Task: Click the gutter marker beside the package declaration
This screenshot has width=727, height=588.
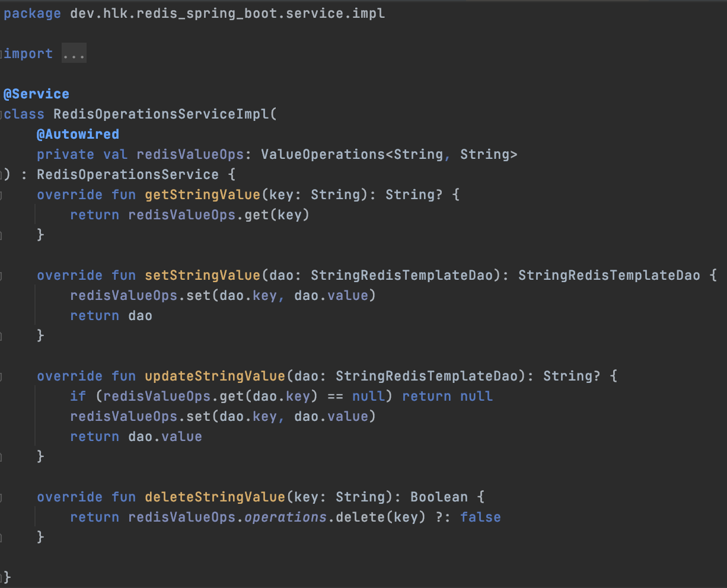Action: (2, 13)
